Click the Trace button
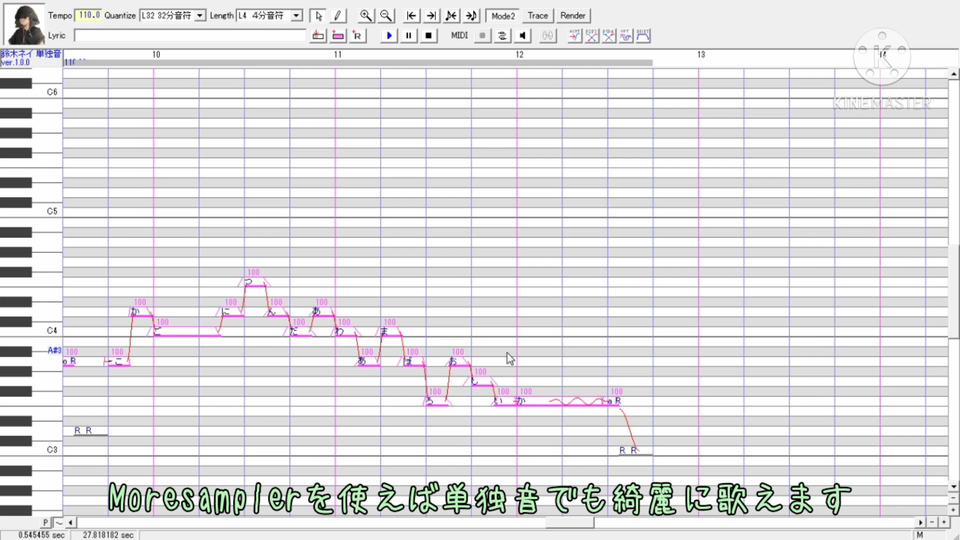 click(x=538, y=15)
